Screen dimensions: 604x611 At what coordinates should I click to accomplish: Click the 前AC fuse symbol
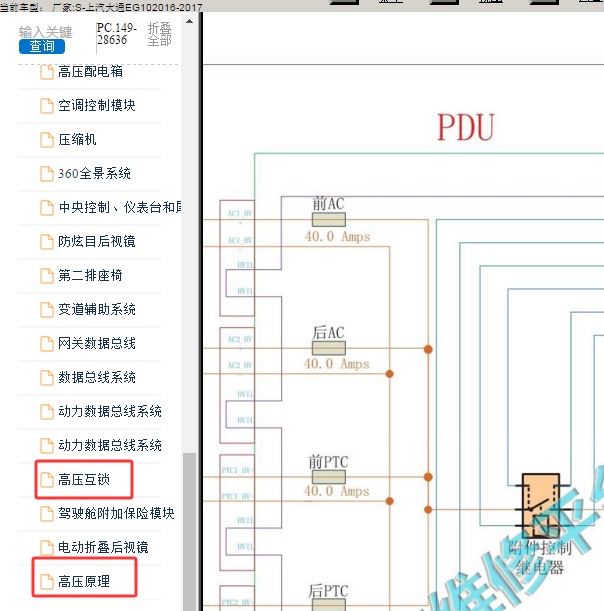328,219
